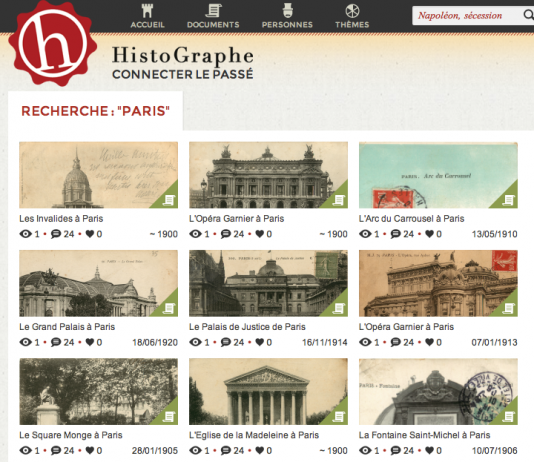Screen dimensions: 534x462
Task: Open the Thèmes wheel icon
Action: tap(352, 11)
